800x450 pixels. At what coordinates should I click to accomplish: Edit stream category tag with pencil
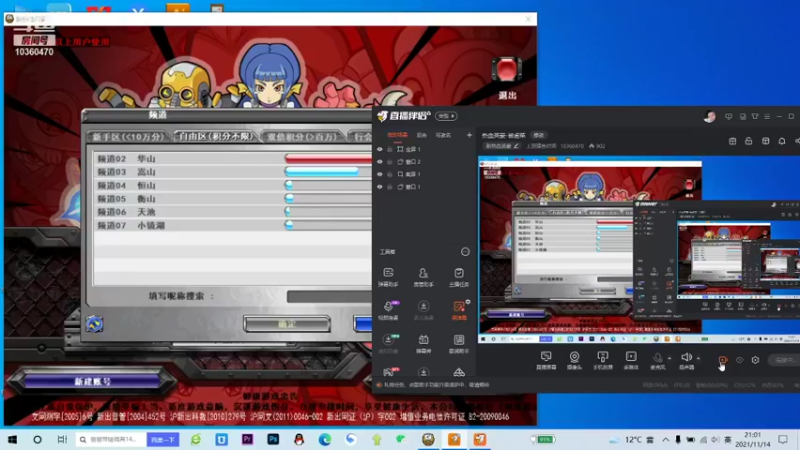coord(503,146)
